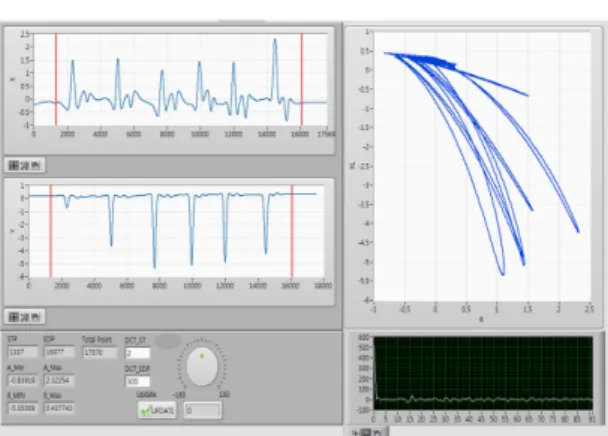
Task: Click the dark green DCT spectrum chart
Action: 483,373
